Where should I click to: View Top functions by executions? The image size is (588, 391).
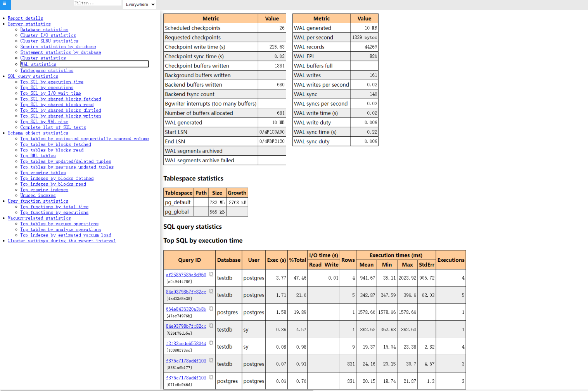coord(54,212)
